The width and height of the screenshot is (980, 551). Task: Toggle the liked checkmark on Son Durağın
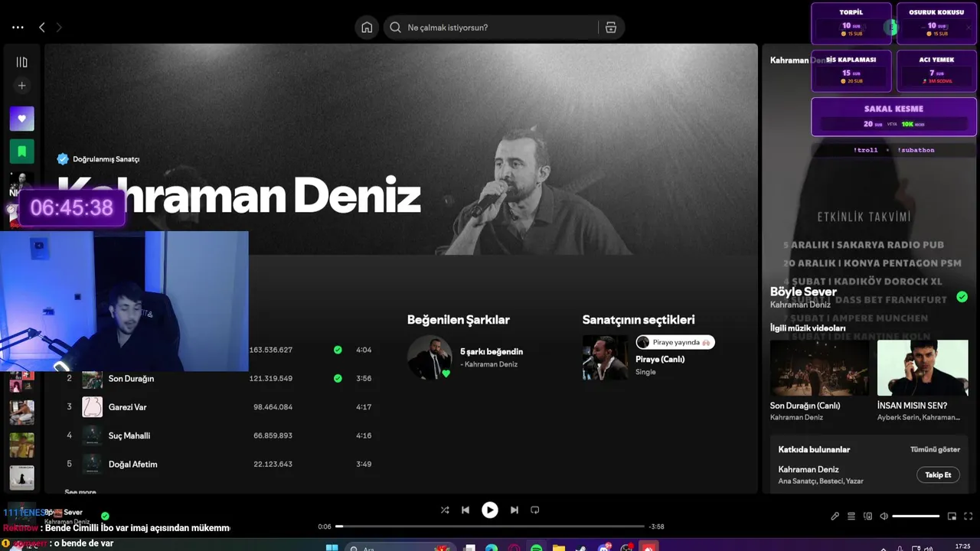[338, 378]
